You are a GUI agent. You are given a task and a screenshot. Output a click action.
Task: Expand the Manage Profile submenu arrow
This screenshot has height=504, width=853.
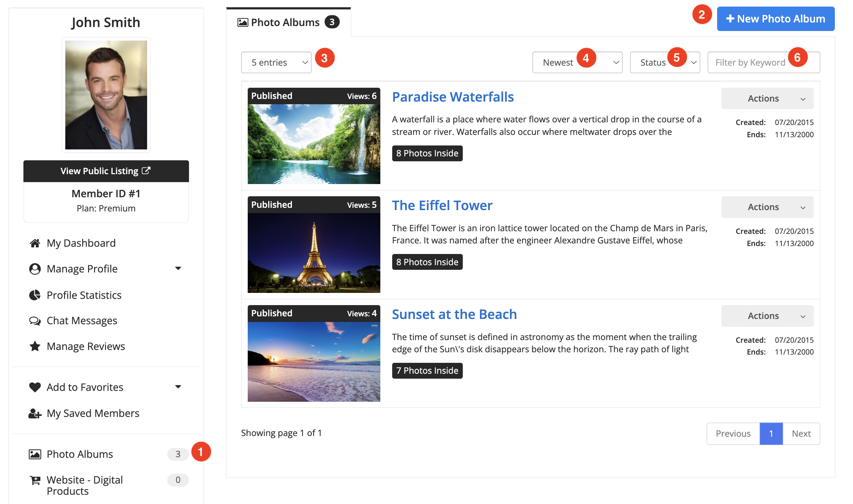178,268
